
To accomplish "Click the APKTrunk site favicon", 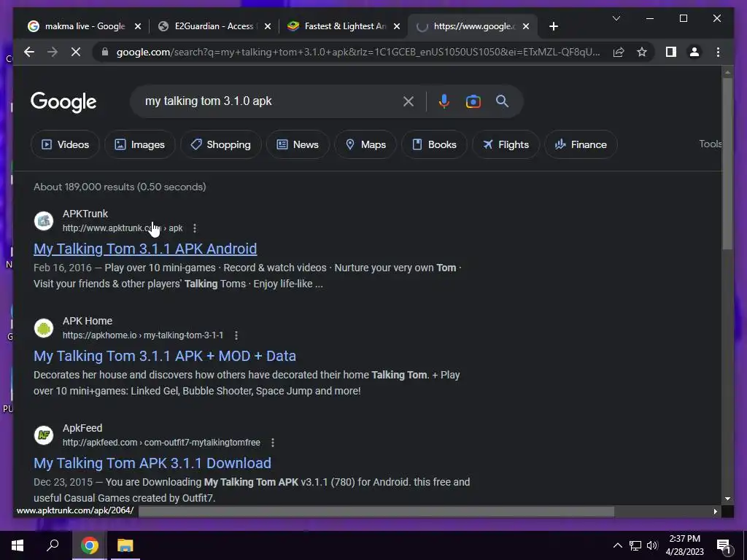I will (43, 221).
